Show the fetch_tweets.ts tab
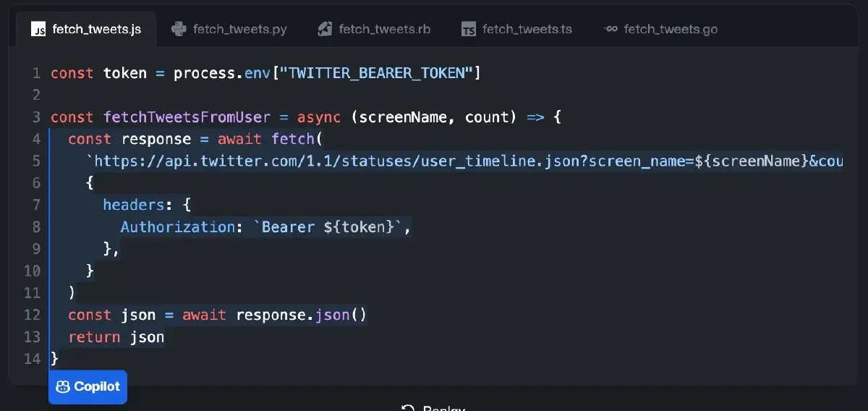 point(526,30)
